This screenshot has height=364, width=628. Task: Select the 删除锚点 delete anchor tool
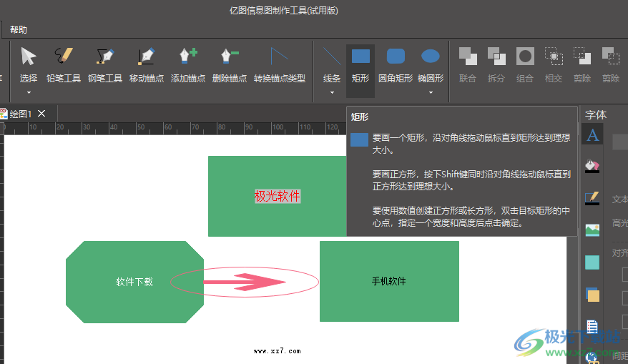point(230,64)
